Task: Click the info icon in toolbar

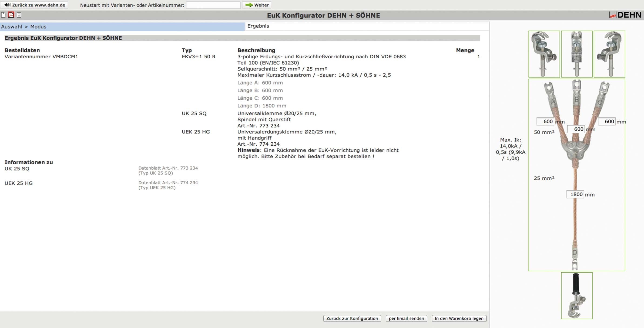Action: tap(19, 15)
